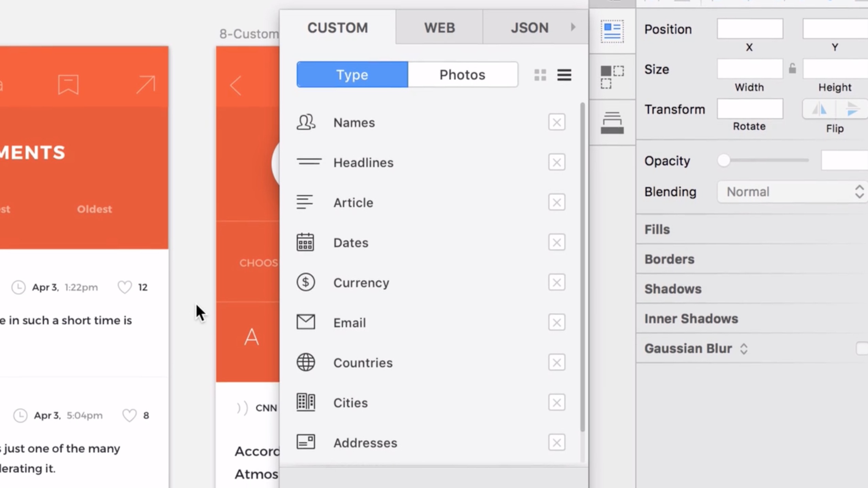Select the Countries globe icon

(x=306, y=362)
